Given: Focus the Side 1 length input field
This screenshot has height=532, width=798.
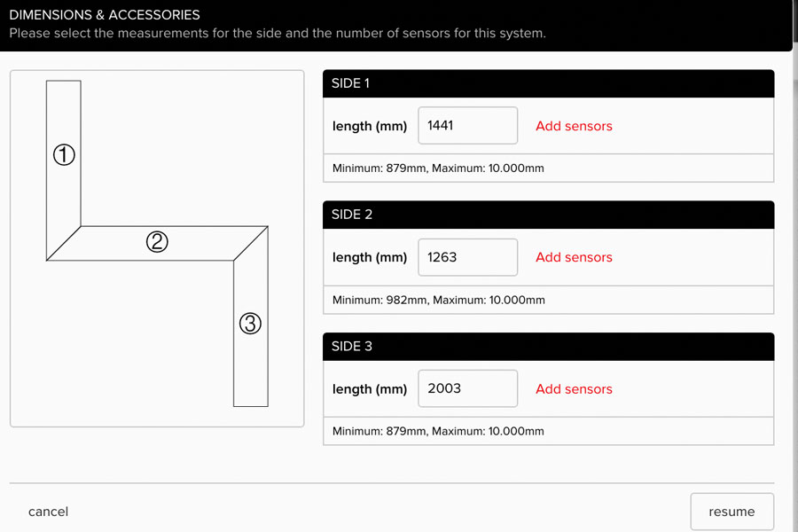Looking at the screenshot, I should pyautogui.click(x=467, y=126).
